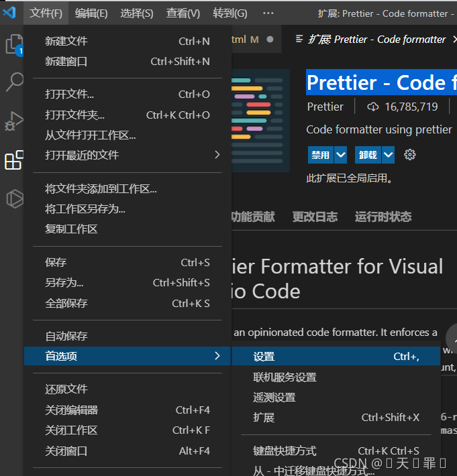Click the 禁用 button for Prettier
Image resolution: width=457 pixels, height=476 pixels.
321,155
